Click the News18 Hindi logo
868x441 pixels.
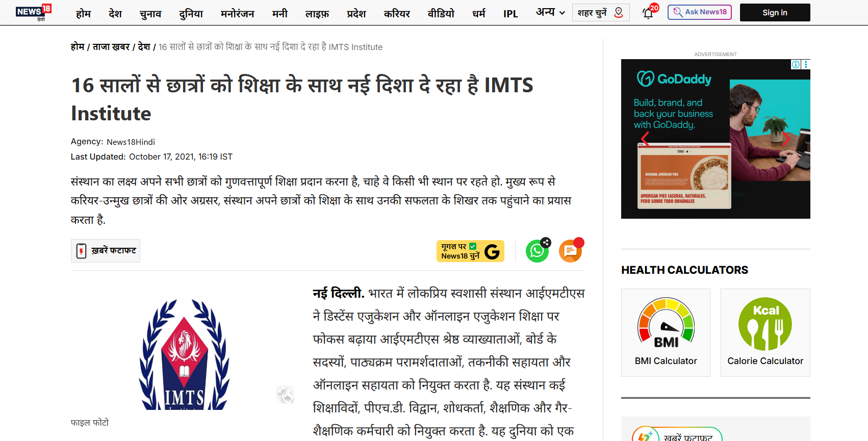[x=34, y=12]
